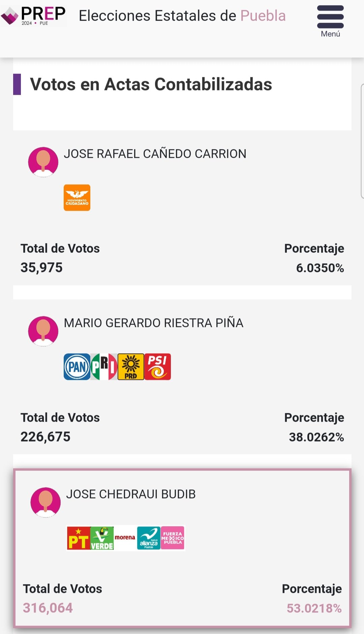Click the PREP 2024 PUE logo

point(33,16)
